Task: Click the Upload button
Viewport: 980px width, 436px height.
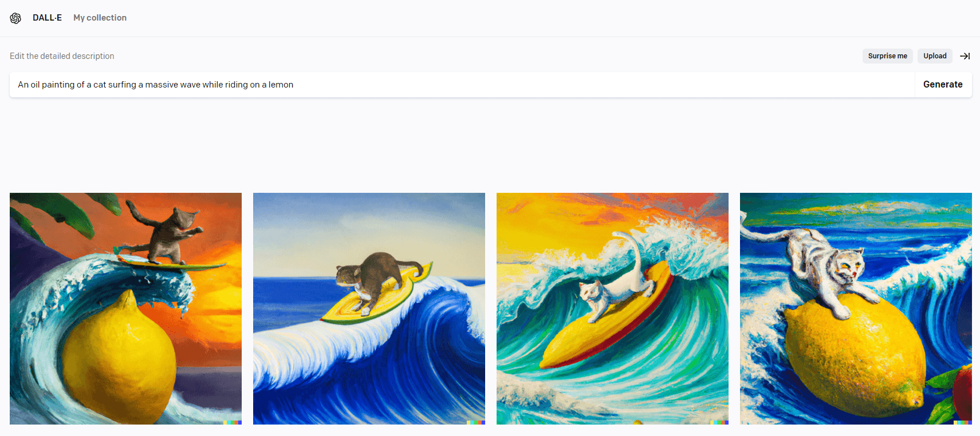Action: click(935, 56)
